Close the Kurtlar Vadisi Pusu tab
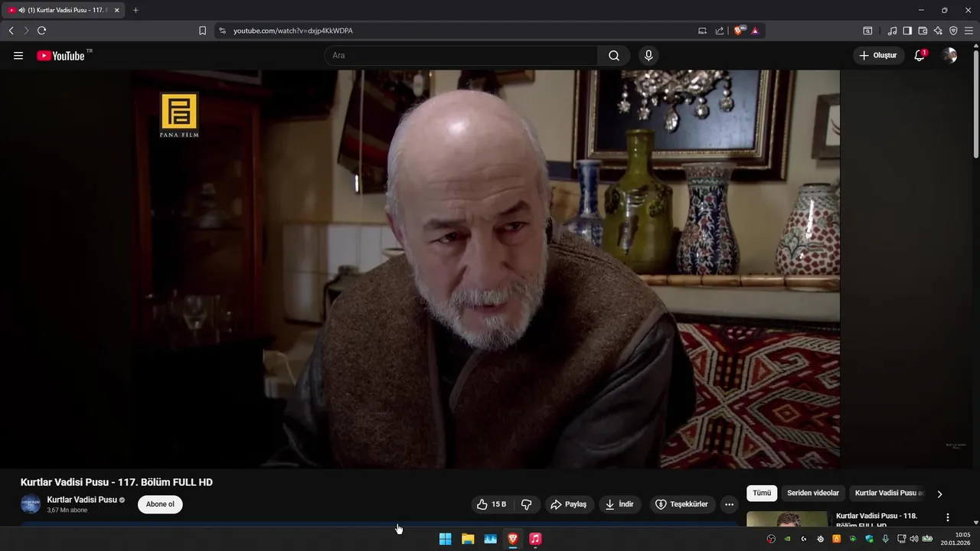 [x=117, y=10]
